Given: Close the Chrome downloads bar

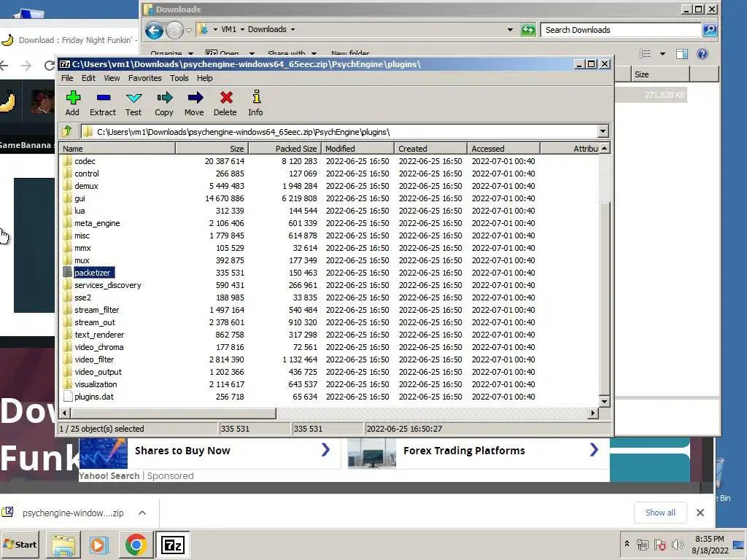Looking at the screenshot, I should [x=700, y=513].
